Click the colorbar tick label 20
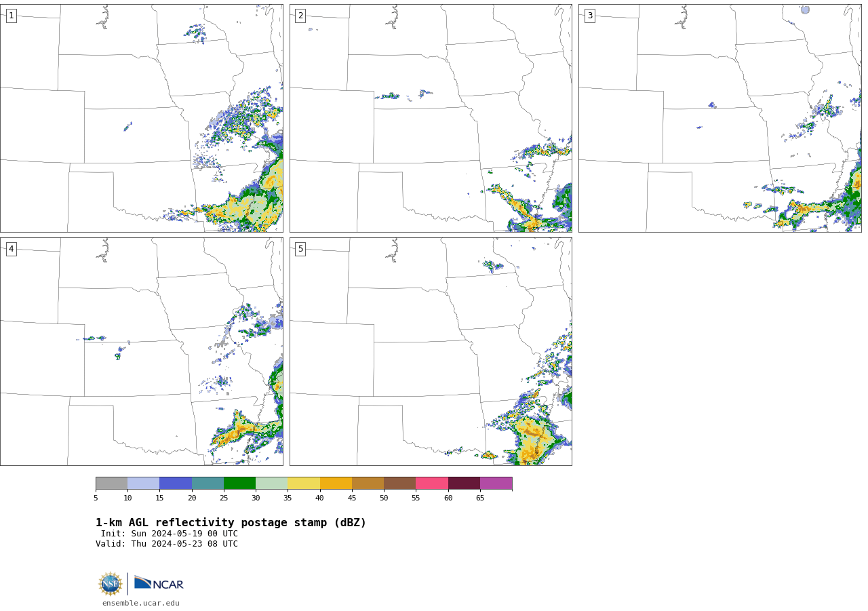The width and height of the screenshot is (868, 611). tap(192, 498)
